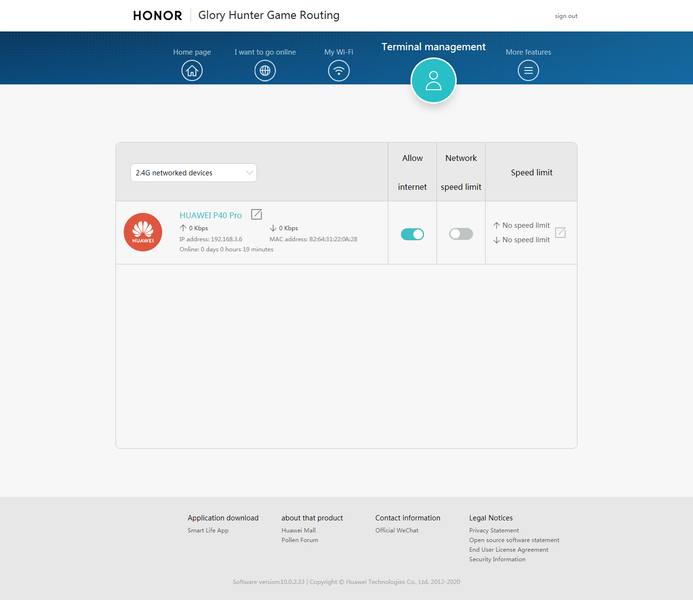Open Open source software statement link
Image resolution: width=693 pixels, height=600 pixels.
pyautogui.click(x=514, y=540)
